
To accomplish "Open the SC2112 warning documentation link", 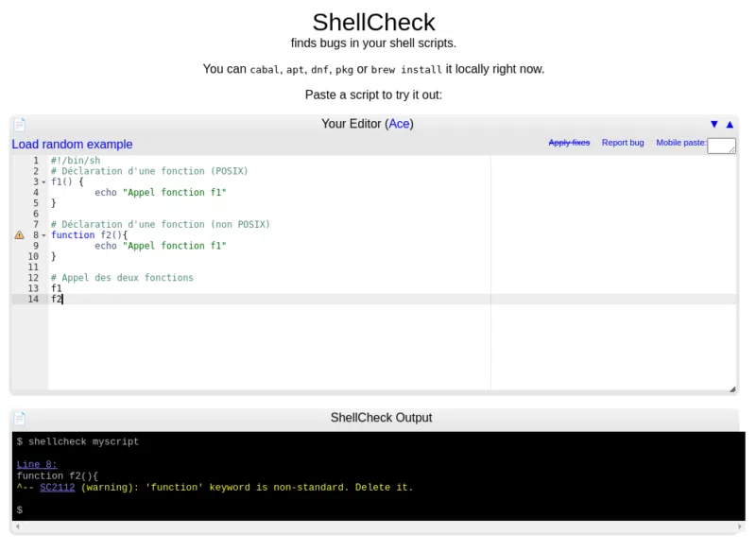I will [x=55, y=487].
